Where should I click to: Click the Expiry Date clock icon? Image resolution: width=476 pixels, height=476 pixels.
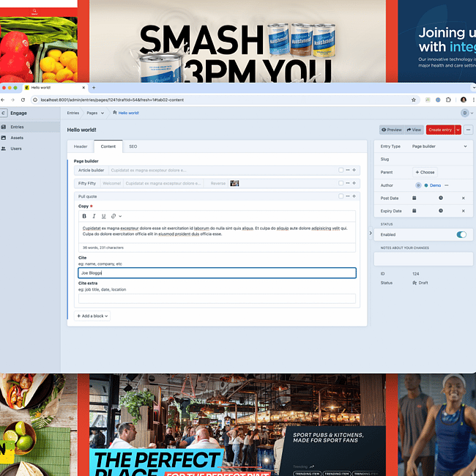click(x=440, y=211)
